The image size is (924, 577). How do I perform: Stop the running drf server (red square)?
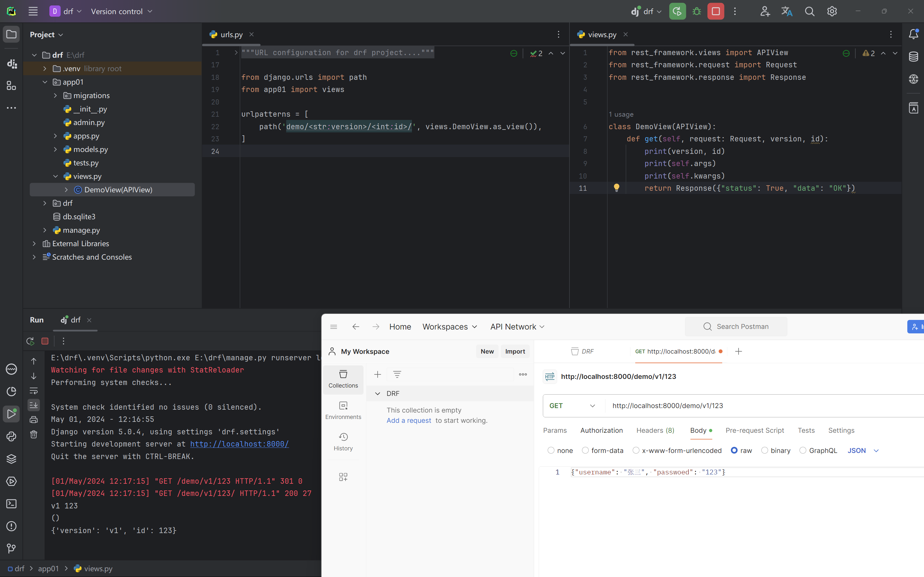point(715,12)
